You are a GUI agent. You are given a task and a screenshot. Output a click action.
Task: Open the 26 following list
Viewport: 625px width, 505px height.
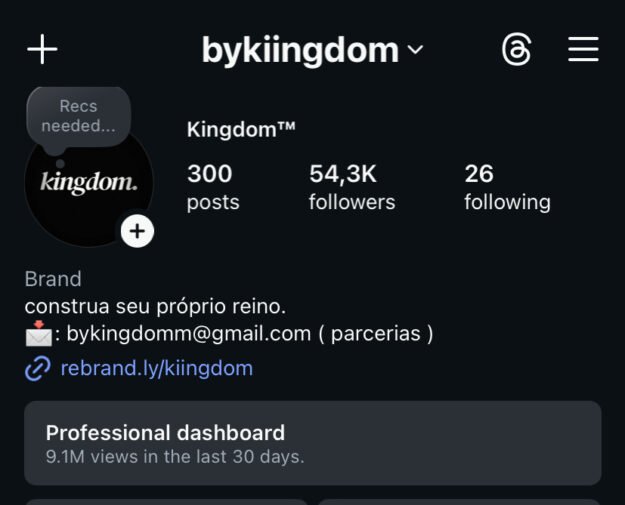[506, 187]
